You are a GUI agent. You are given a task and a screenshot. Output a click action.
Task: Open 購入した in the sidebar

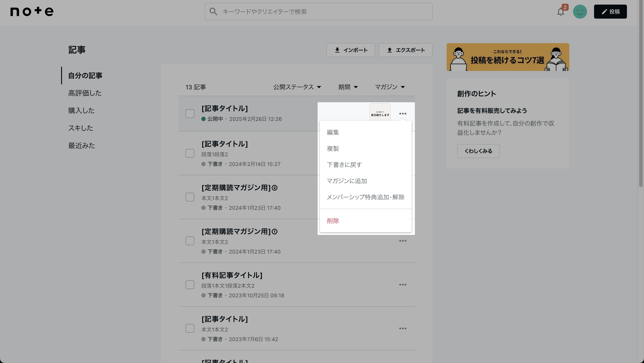(x=81, y=110)
